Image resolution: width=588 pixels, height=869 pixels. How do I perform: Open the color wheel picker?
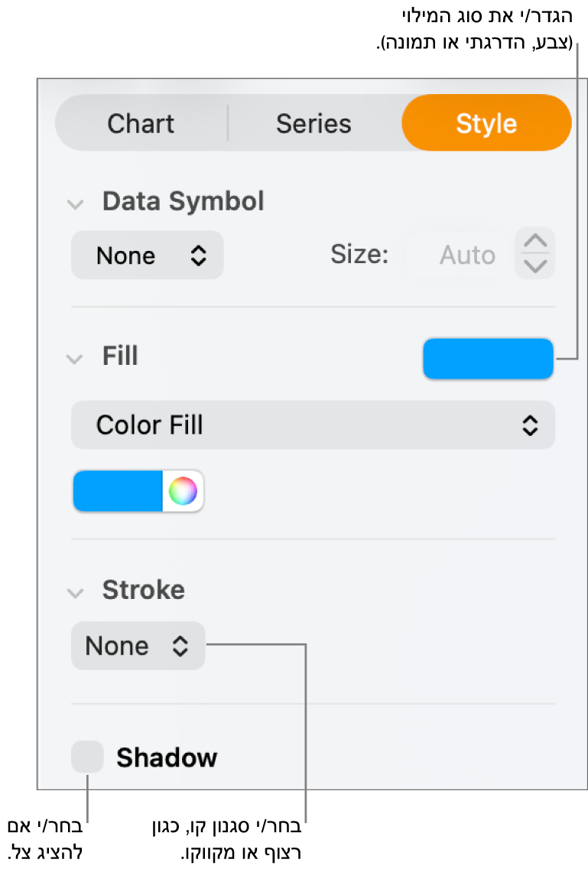[x=183, y=490]
